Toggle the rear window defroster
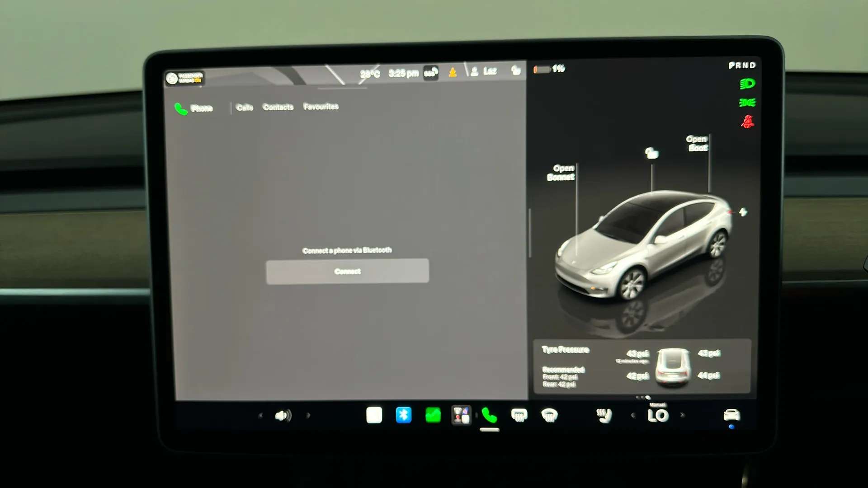868x488 pixels. coord(519,415)
